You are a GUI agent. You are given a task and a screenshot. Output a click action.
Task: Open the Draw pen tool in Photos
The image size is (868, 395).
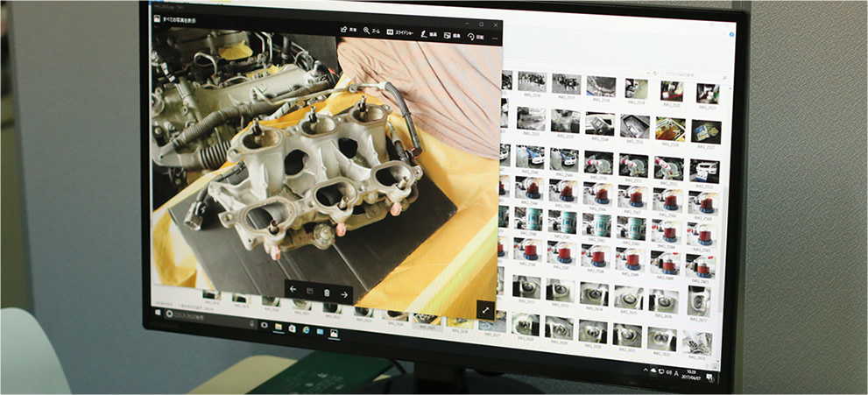(x=429, y=34)
